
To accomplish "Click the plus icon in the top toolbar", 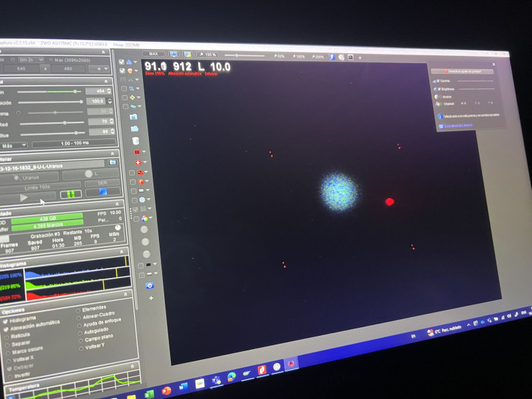I will point(360,58).
